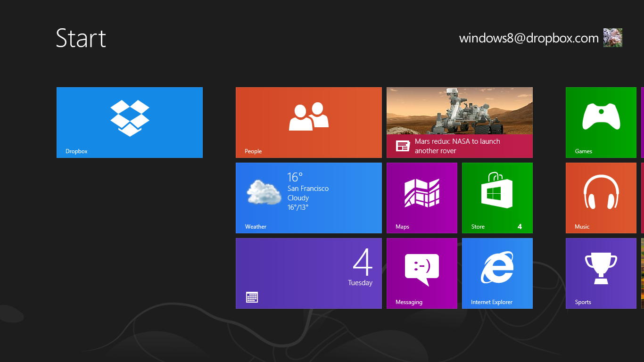Click the Store updates badge number 4
Screen dimensions: 644x362
(x=520, y=227)
